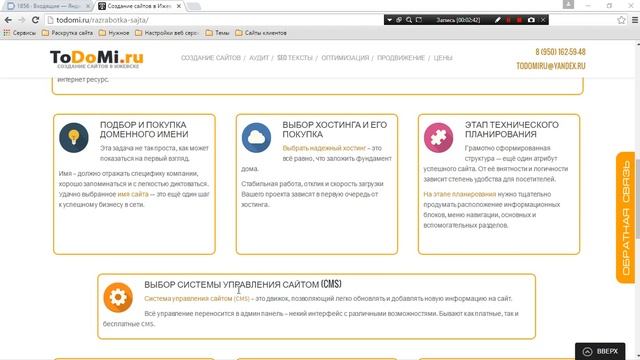
Task: Click the lightbulb domain name icon
Action: tap(73, 138)
